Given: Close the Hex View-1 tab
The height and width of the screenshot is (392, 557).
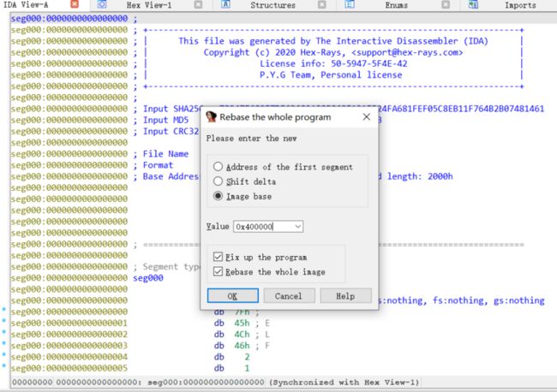Looking at the screenshot, I should [x=198, y=5].
